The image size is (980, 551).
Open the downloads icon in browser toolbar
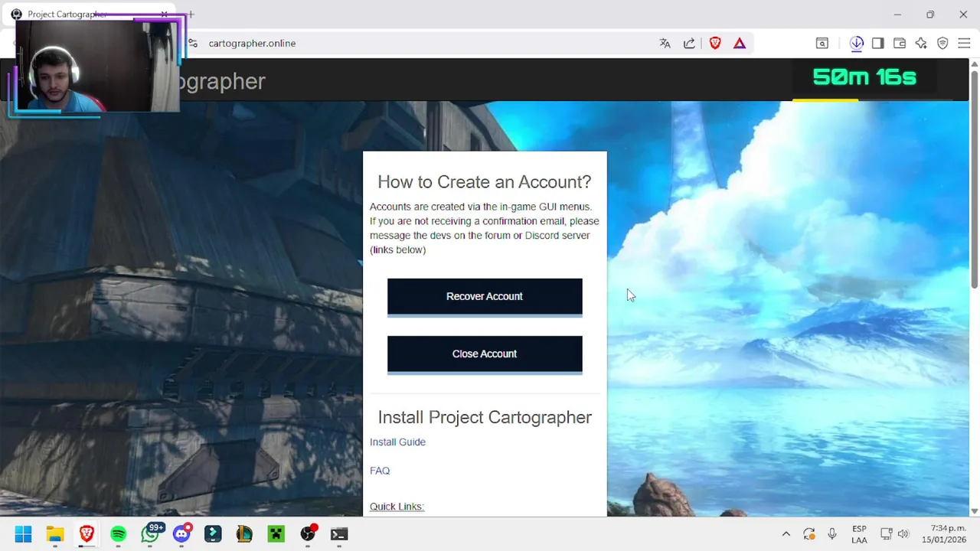click(857, 44)
